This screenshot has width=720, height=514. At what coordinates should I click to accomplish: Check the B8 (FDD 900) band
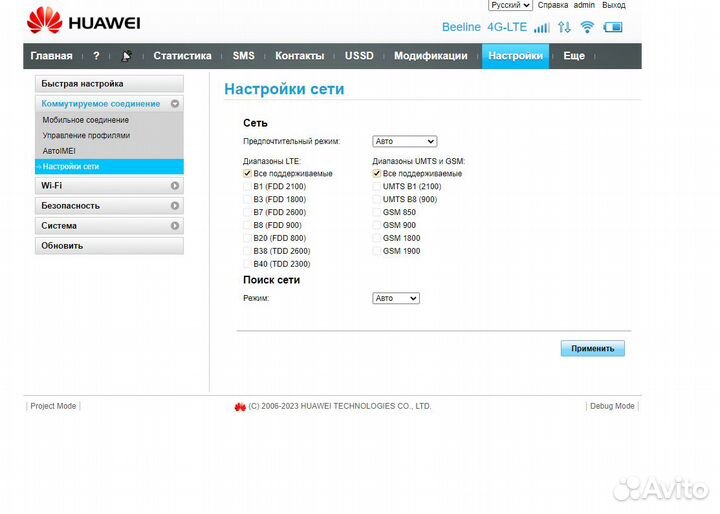coord(248,225)
